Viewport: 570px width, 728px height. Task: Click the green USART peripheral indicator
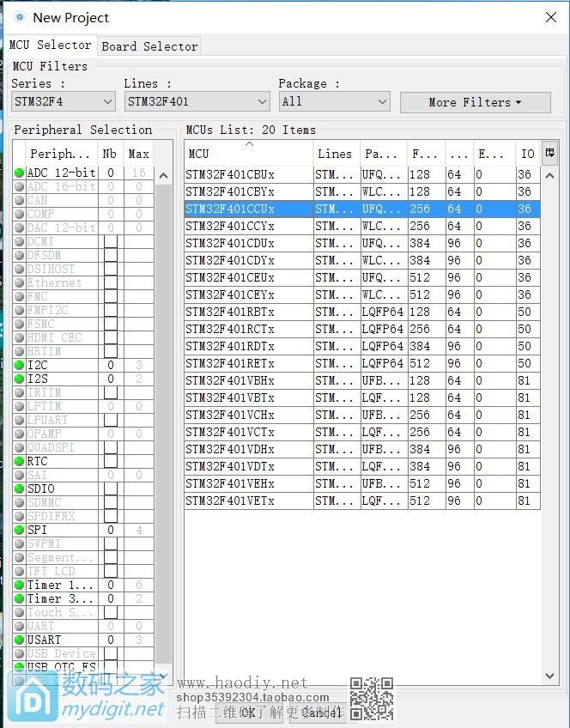19,640
